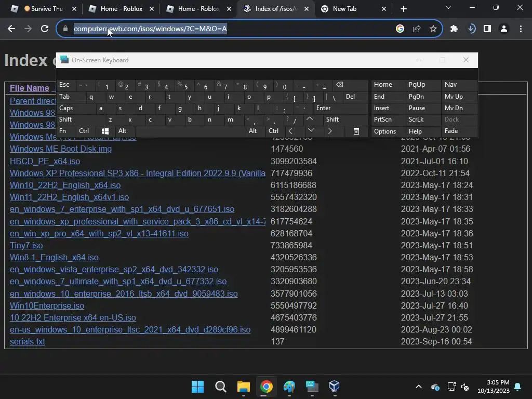Click the Chrome icon in the taskbar

tap(267, 387)
